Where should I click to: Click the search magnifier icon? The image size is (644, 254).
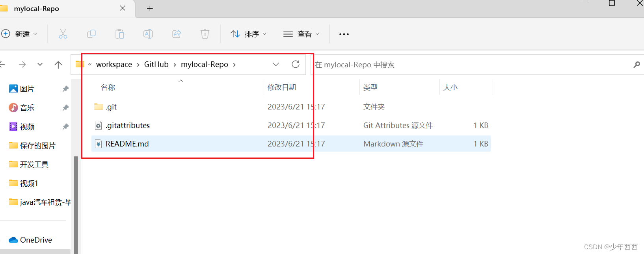point(637,65)
